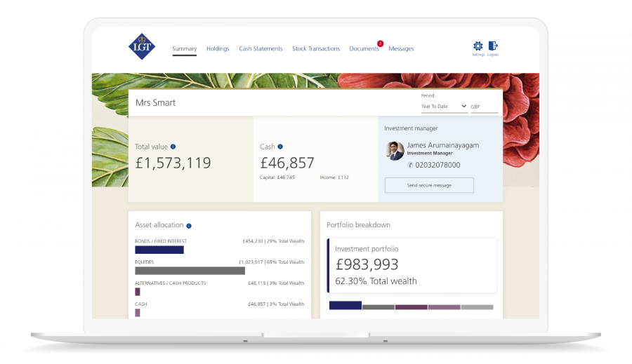Viewport: 632px width, 364px height.
Task: Click the Documents notification badge
Action: [380, 43]
